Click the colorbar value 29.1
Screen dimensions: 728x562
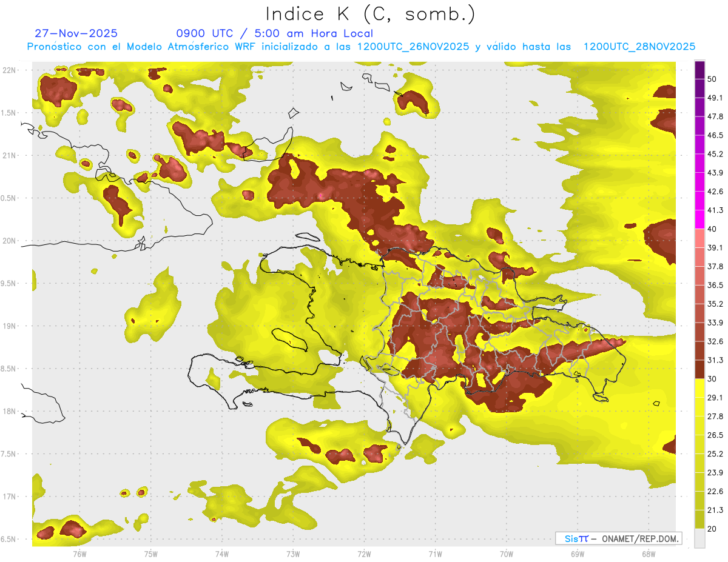point(715,398)
